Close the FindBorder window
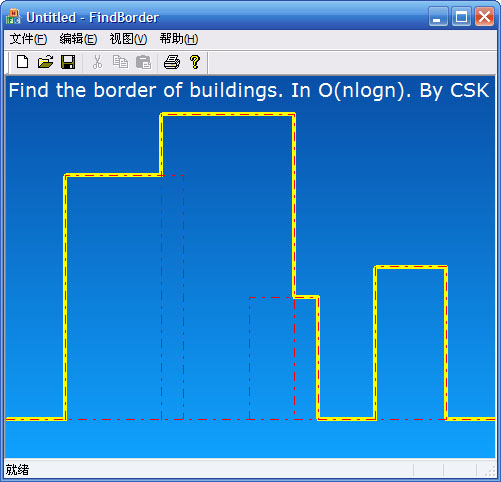The width and height of the screenshot is (501, 482). click(484, 16)
